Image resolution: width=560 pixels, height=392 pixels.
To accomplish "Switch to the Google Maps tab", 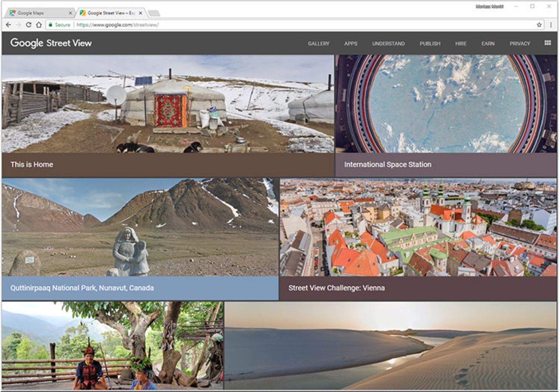I will [x=40, y=13].
